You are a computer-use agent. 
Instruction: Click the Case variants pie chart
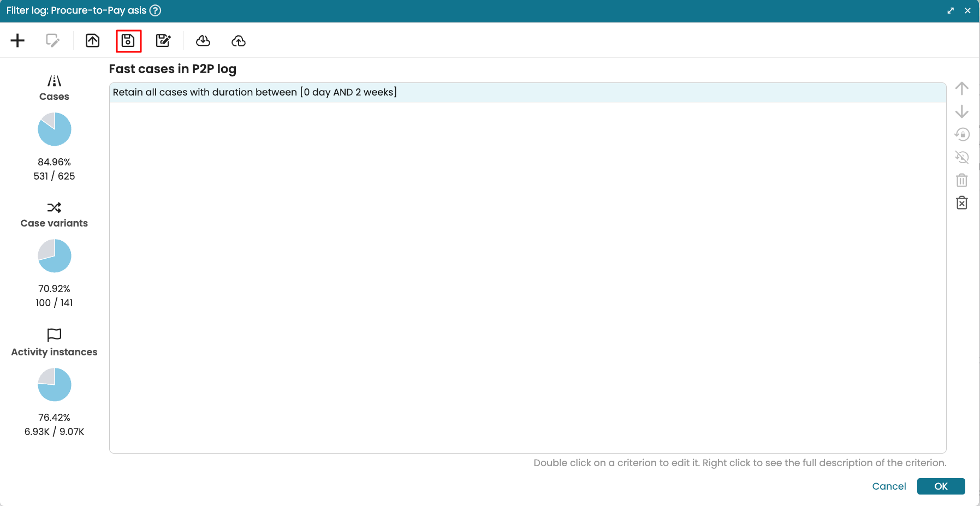coord(55,255)
